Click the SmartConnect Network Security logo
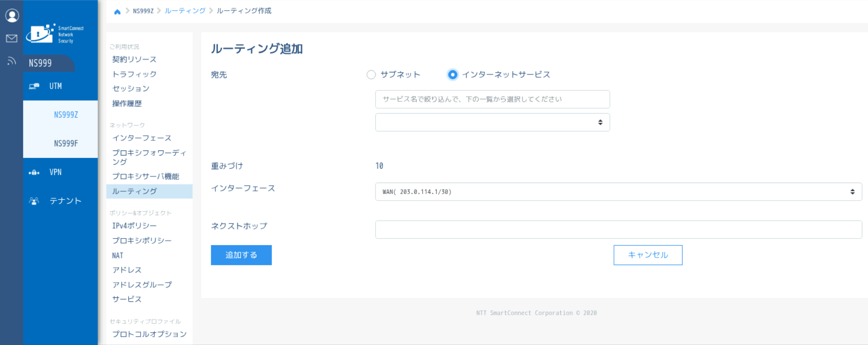The height and width of the screenshot is (345, 868). [x=55, y=34]
